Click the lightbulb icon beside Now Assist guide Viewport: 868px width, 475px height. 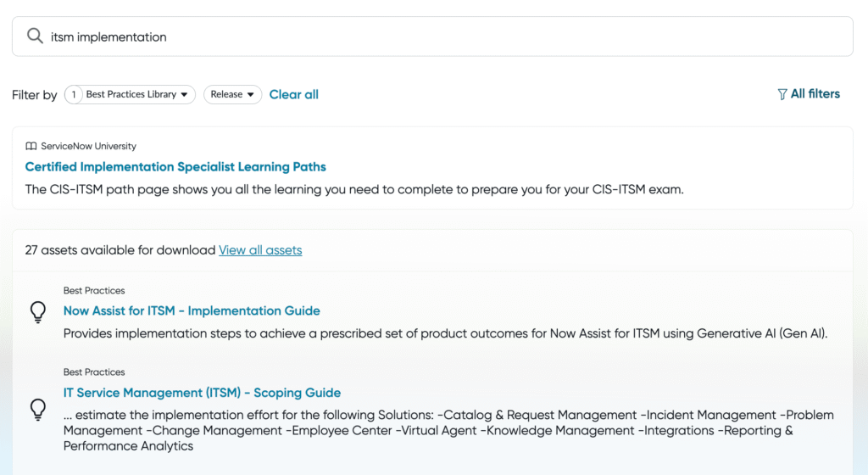pos(37,312)
